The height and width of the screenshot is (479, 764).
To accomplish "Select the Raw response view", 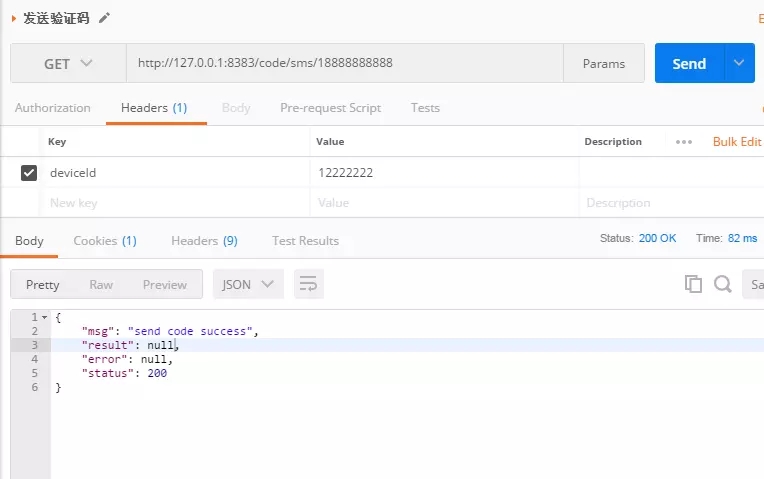I will click(101, 285).
